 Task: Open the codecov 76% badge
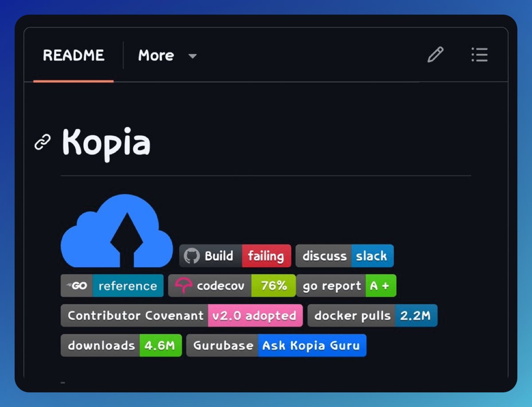pos(232,286)
